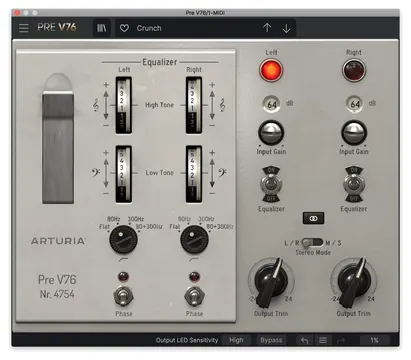Close the plugin window with red button
This screenshot has width=411, height=360.
tap(17, 13)
